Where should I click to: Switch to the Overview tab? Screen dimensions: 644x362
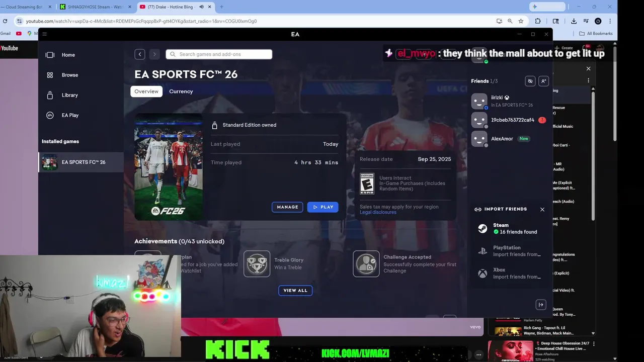[x=146, y=92]
